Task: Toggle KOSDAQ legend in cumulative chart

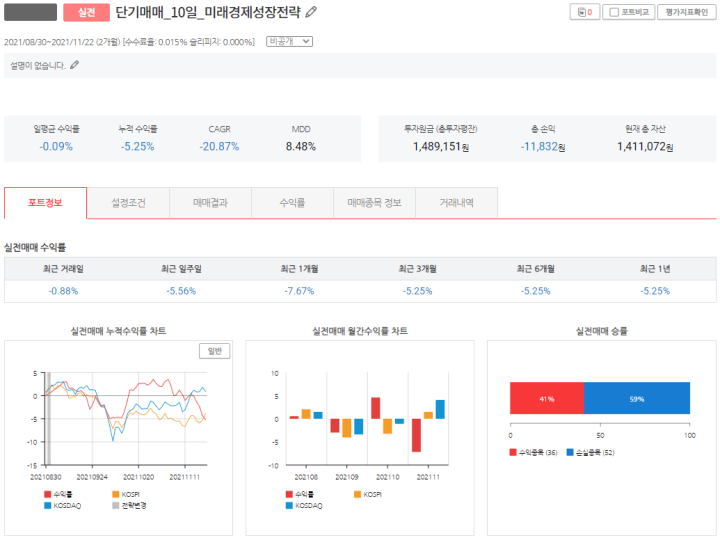Action: tap(62, 506)
